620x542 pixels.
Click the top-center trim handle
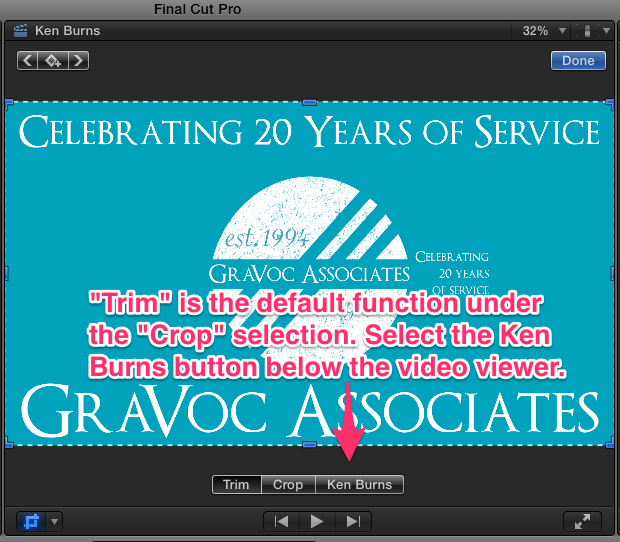tap(309, 102)
